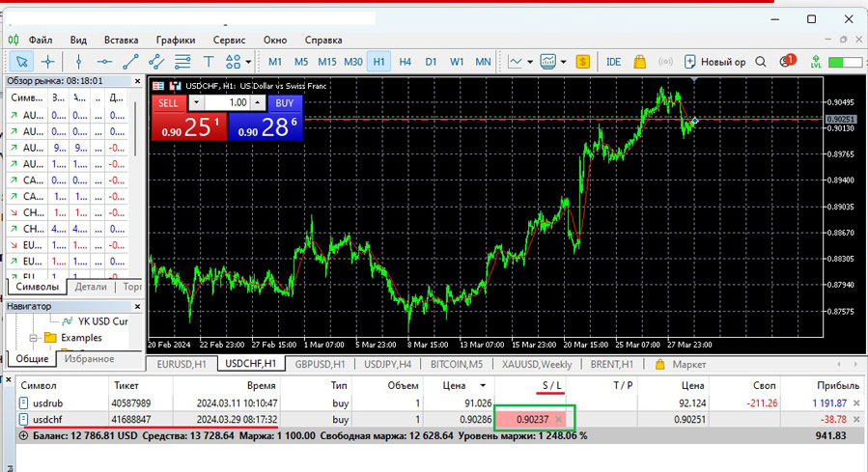Click the blue BUY button
This screenshot has height=472, width=868.
(x=285, y=103)
